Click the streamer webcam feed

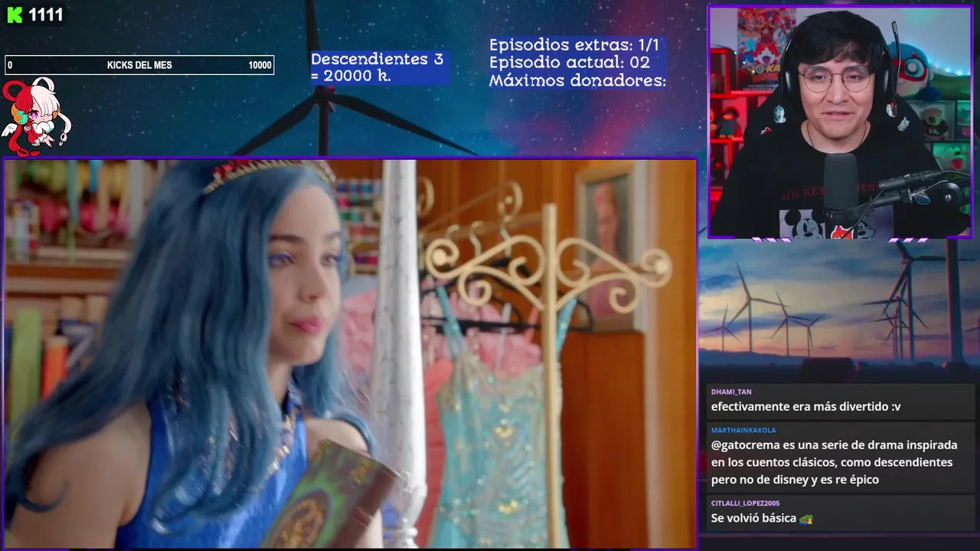tap(840, 122)
